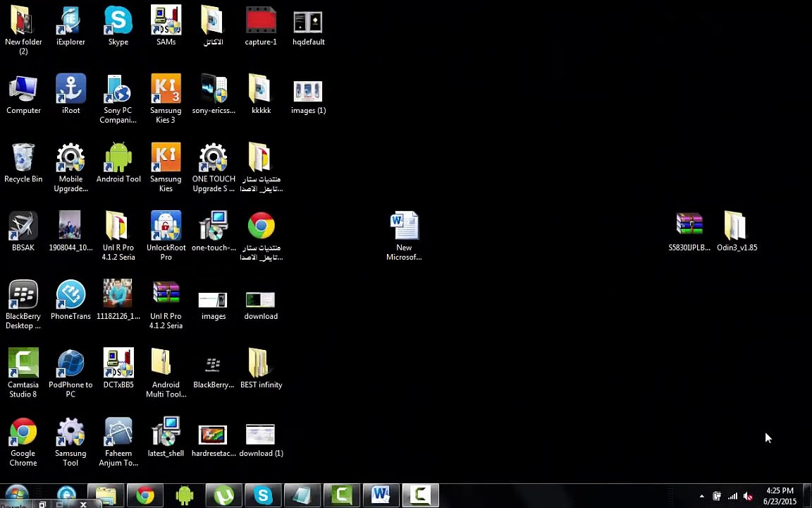Image resolution: width=812 pixels, height=508 pixels.
Task: Select the Android Multi Tool zip folder
Action: pos(166,373)
